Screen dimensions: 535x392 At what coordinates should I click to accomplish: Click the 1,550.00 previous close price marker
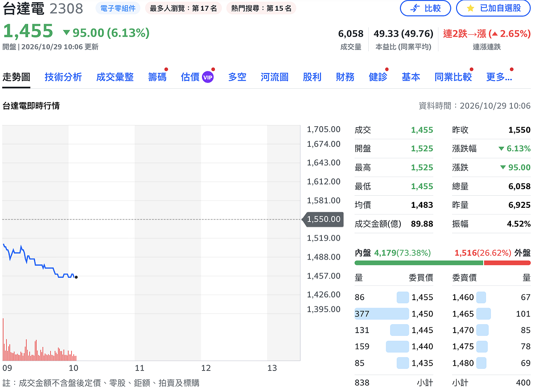pos(323,219)
